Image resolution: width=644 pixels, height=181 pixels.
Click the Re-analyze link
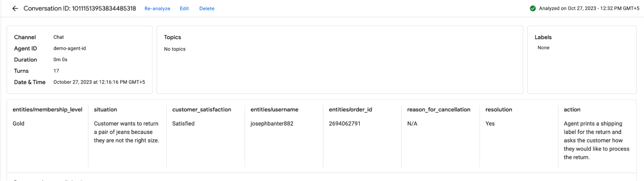(x=157, y=8)
